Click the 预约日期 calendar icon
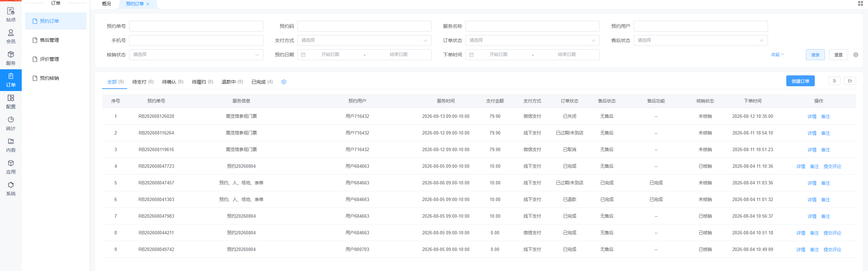Image resolution: width=868 pixels, height=271 pixels. click(303, 55)
